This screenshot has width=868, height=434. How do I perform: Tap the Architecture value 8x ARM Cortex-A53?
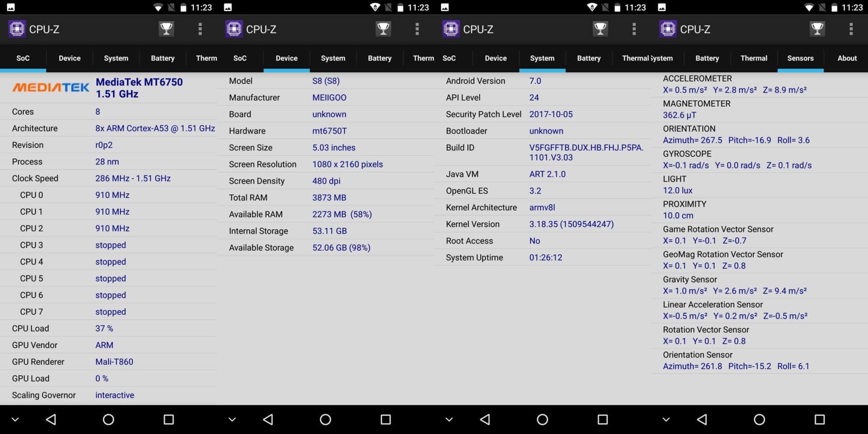(155, 128)
